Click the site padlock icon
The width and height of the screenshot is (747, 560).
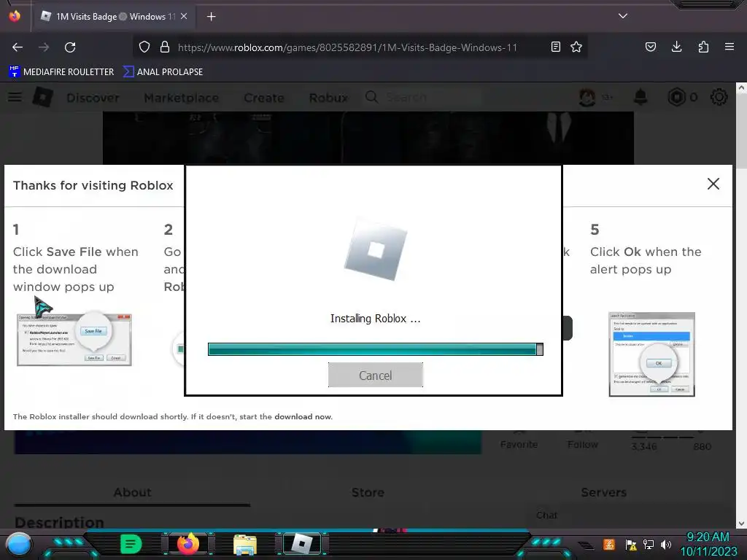[165, 47]
